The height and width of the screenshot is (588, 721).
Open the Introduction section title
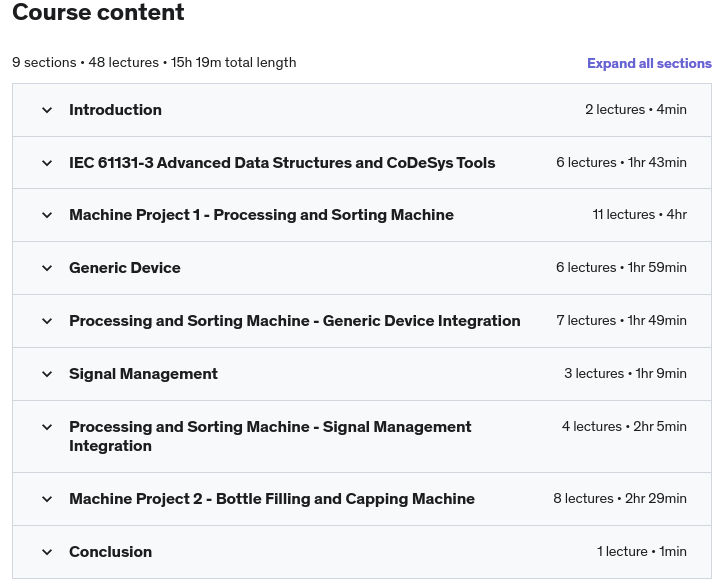coord(115,110)
